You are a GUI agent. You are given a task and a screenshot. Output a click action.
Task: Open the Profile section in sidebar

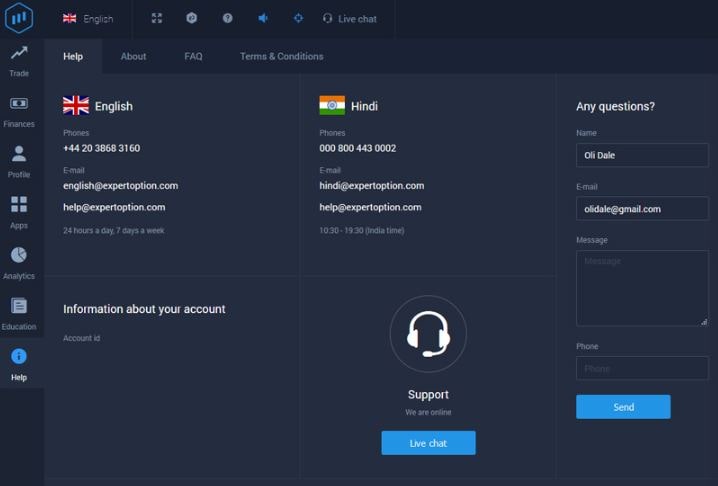(19, 163)
